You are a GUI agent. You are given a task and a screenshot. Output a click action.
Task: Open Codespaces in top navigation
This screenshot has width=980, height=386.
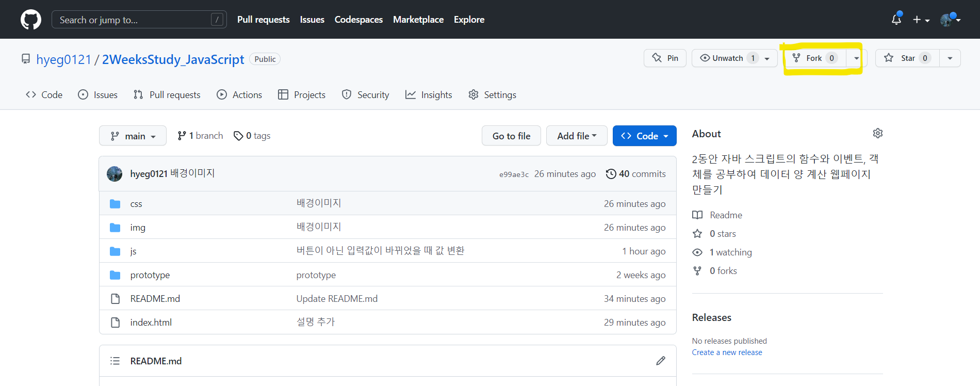(x=358, y=20)
